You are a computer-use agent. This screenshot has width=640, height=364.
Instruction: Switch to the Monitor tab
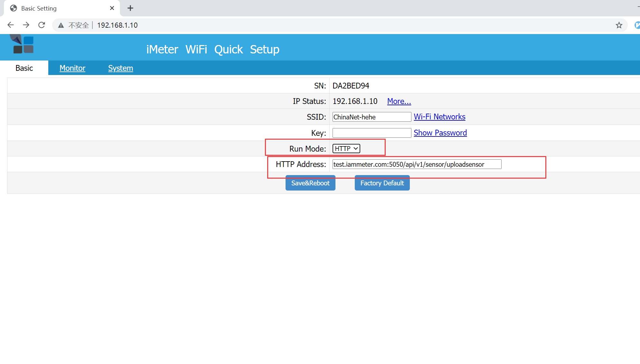coord(72,68)
